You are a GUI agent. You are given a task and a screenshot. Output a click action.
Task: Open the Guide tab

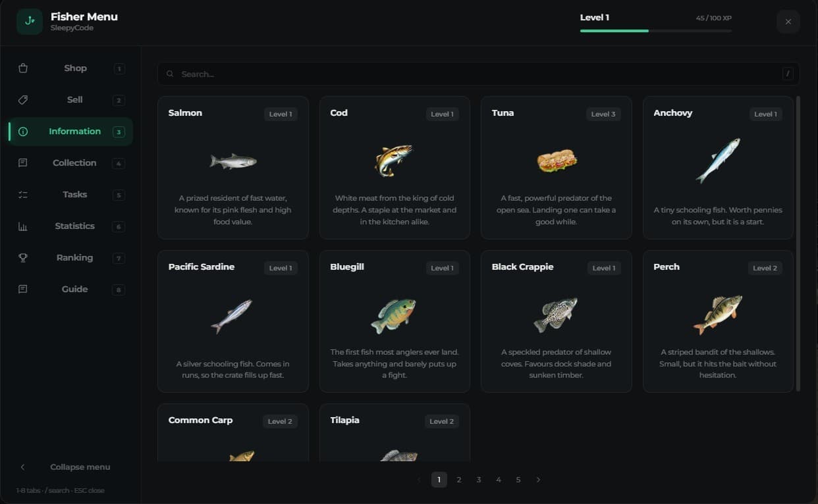[x=70, y=290]
